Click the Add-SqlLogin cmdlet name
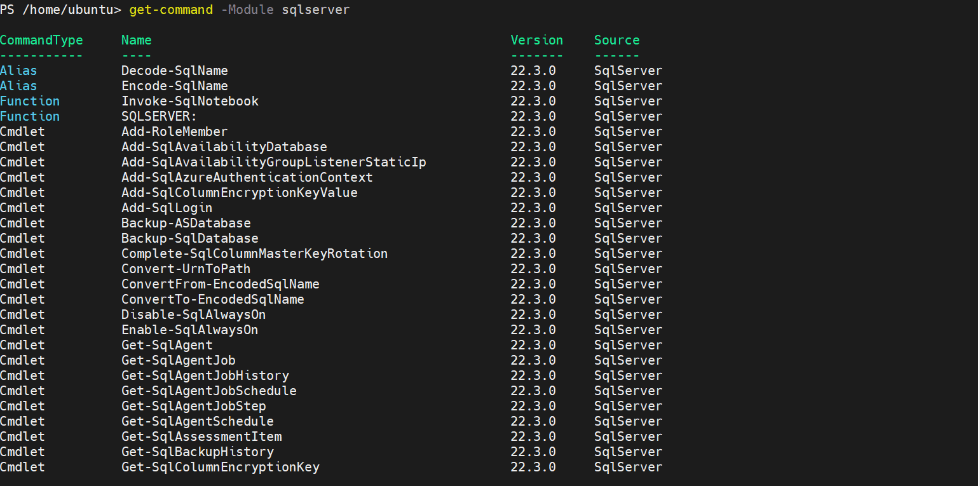 click(x=167, y=208)
